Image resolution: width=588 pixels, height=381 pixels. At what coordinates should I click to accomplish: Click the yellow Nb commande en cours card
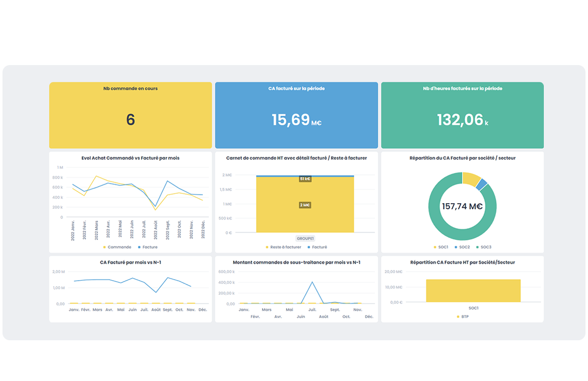click(130, 115)
